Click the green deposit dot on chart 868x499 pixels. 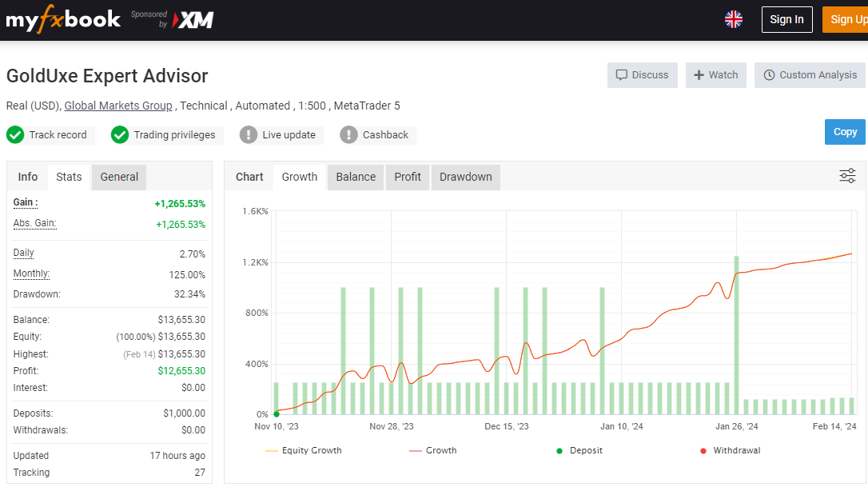pos(277,413)
